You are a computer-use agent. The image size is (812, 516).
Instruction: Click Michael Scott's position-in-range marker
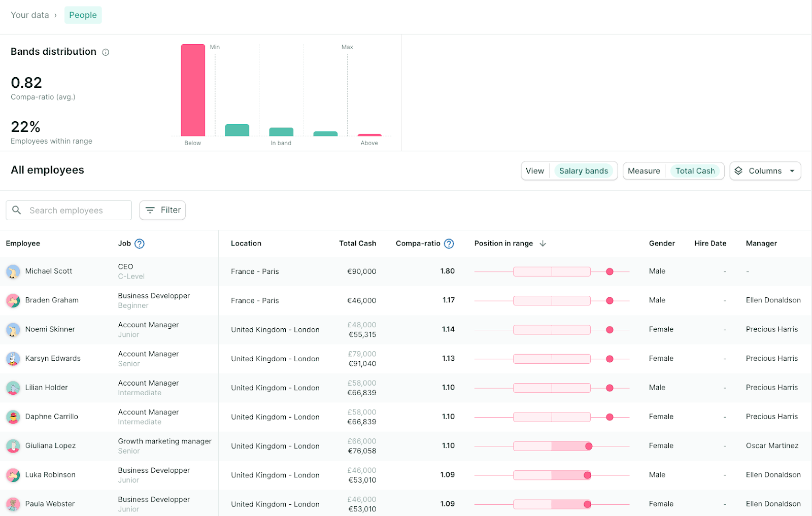pos(610,271)
